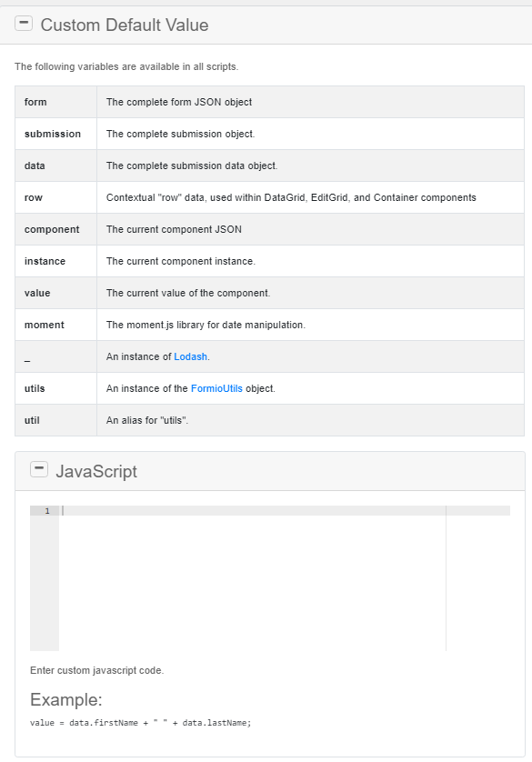Click the example code snippet text
Viewport: 532px width, 762px height.
(x=140, y=723)
